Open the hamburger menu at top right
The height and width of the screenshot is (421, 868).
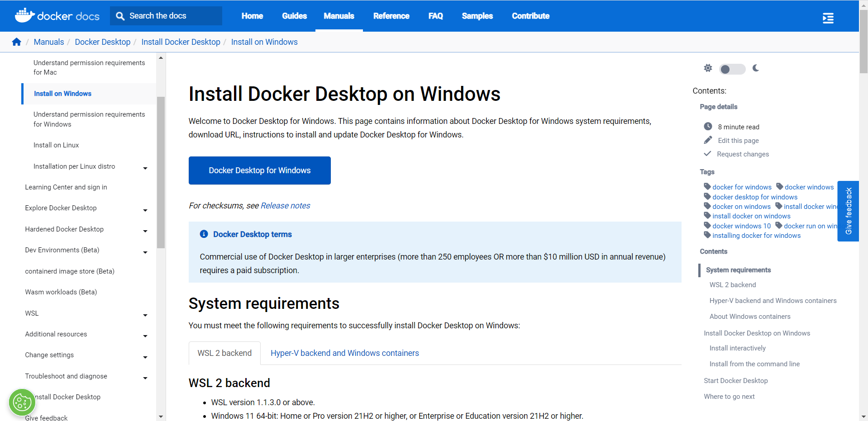[x=828, y=18]
